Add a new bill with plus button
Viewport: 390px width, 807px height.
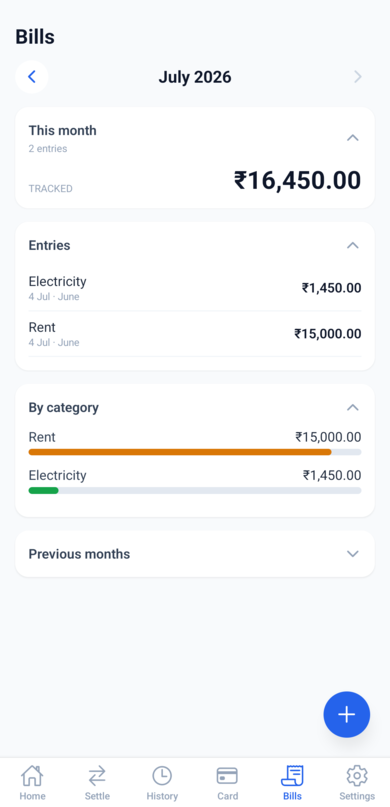347,714
